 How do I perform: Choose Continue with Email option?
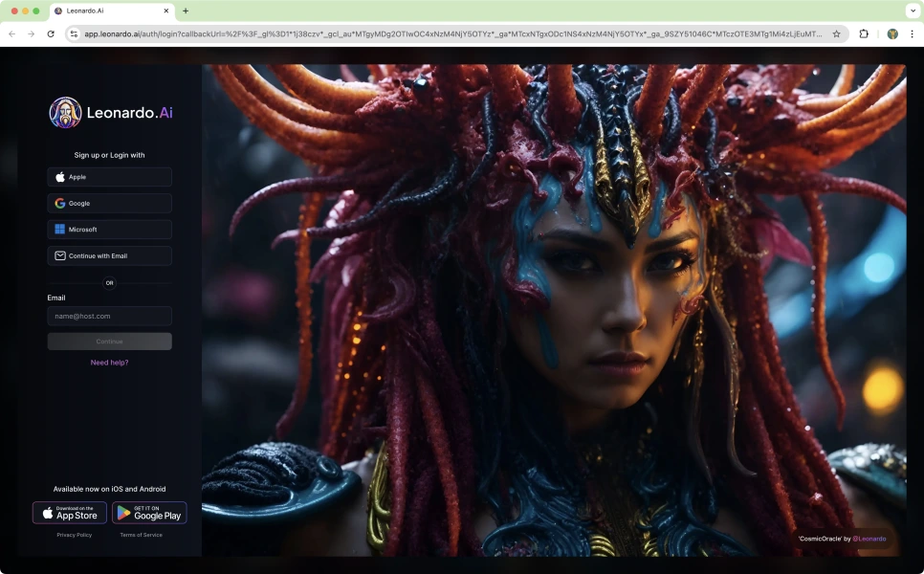110,255
